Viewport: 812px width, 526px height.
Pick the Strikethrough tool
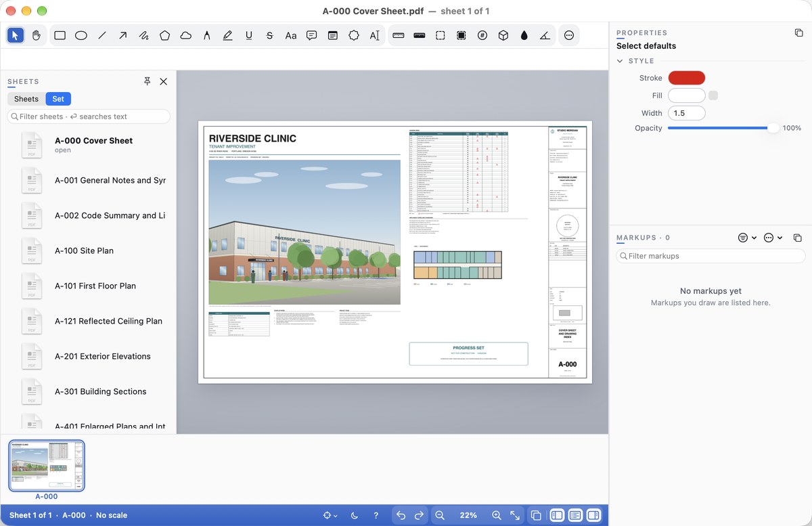[x=269, y=35]
